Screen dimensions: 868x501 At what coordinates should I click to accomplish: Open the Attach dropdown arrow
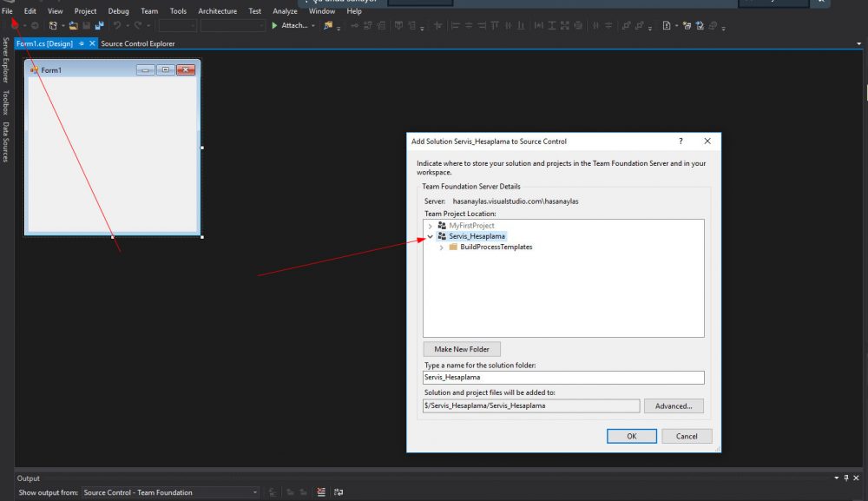coord(313,25)
